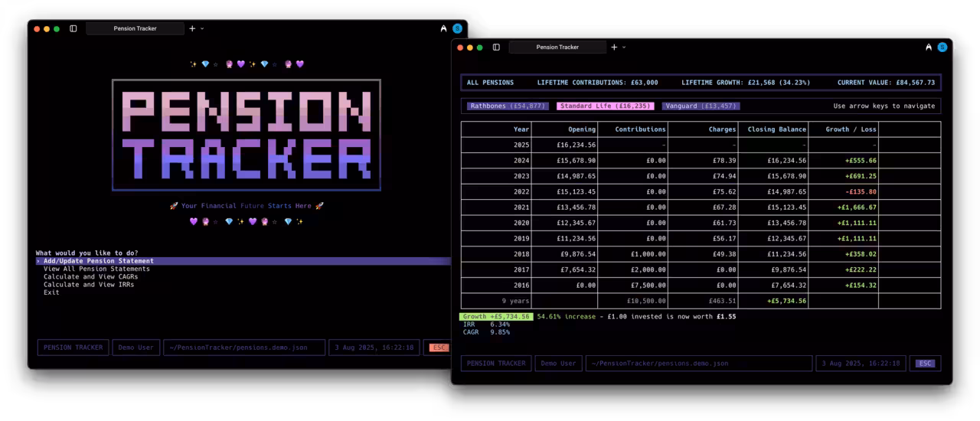This screenshot has width=980, height=421.
Task: Click the date and time box in the right window
Action: (861, 364)
